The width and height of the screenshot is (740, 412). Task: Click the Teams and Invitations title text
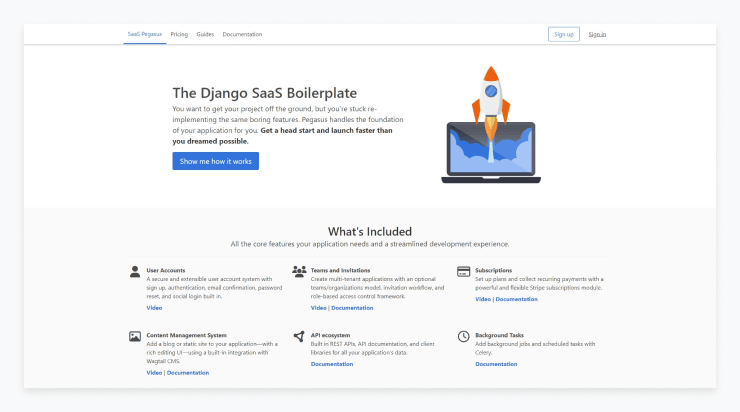coord(340,270)
